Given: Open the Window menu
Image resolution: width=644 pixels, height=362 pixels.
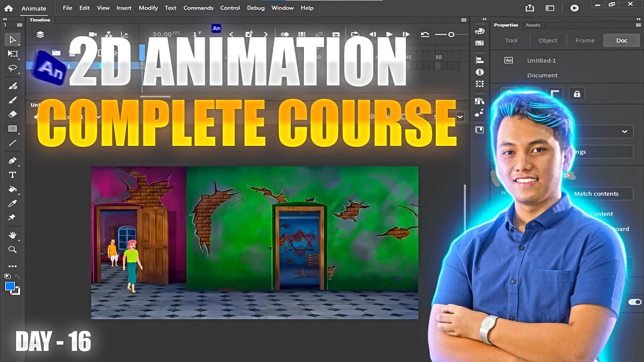Looking at the screenshot, I should [x=283, y=8].
